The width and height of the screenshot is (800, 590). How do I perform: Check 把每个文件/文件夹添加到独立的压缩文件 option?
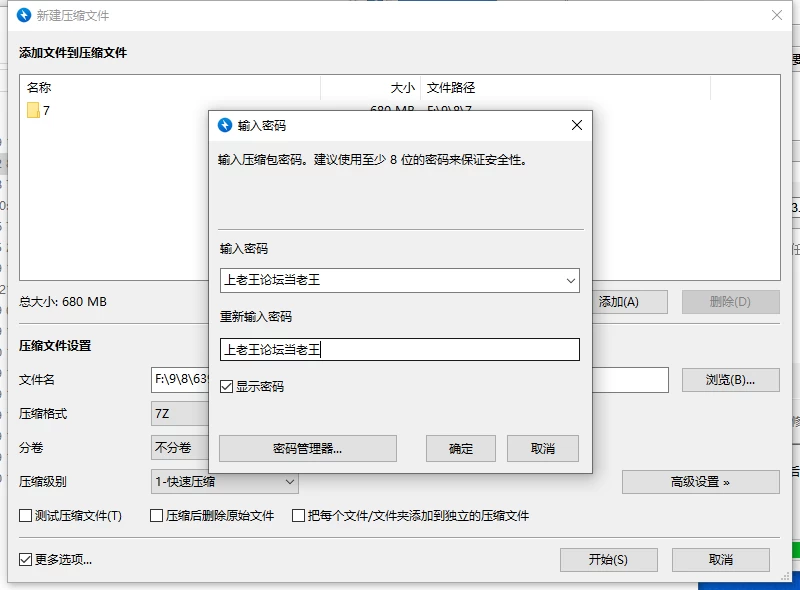(x=298, y=515)
